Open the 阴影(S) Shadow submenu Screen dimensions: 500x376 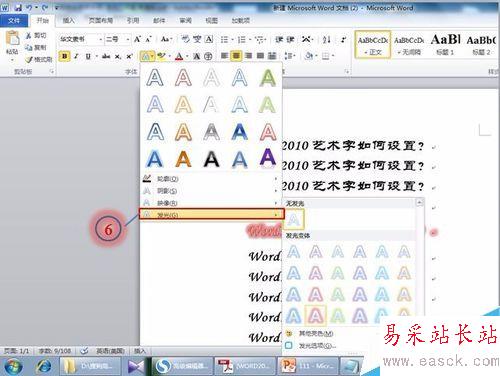point(210,191)
